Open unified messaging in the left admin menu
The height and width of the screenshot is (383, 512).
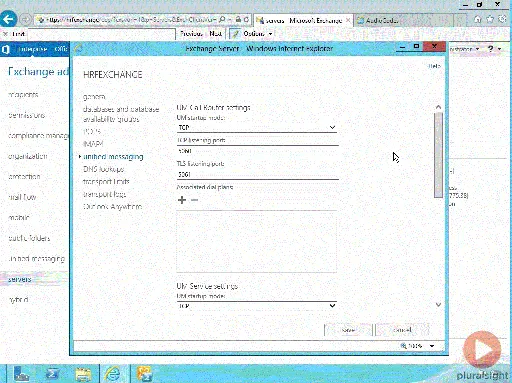tap(36, 259)
